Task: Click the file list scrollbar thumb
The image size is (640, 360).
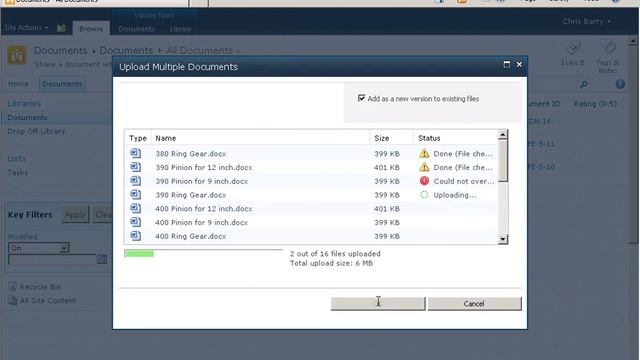Action: click(503, 160)
